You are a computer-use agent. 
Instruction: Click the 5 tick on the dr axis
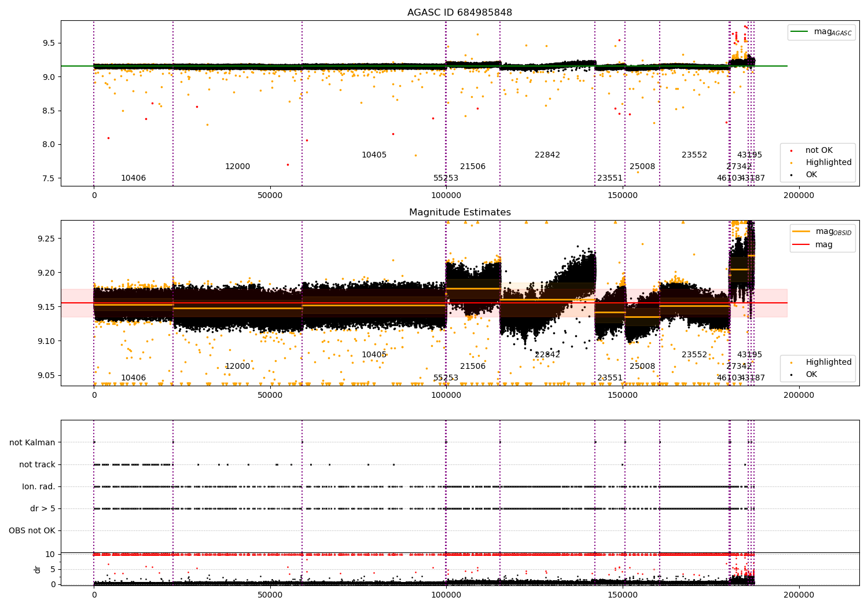pyautogui.click(x=53, y=570)
